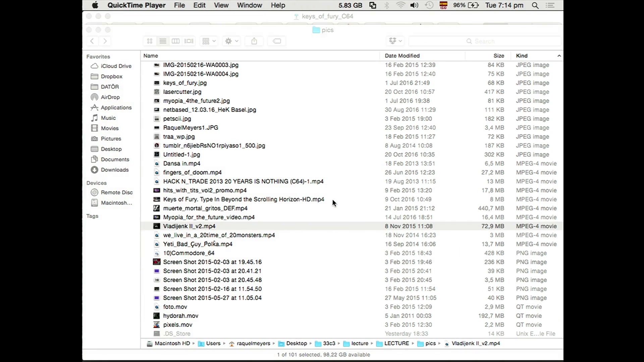This screenshot has height=362, width=644.
Task: Switch Finder to Cover Flow view
Action: click(189, 41)
